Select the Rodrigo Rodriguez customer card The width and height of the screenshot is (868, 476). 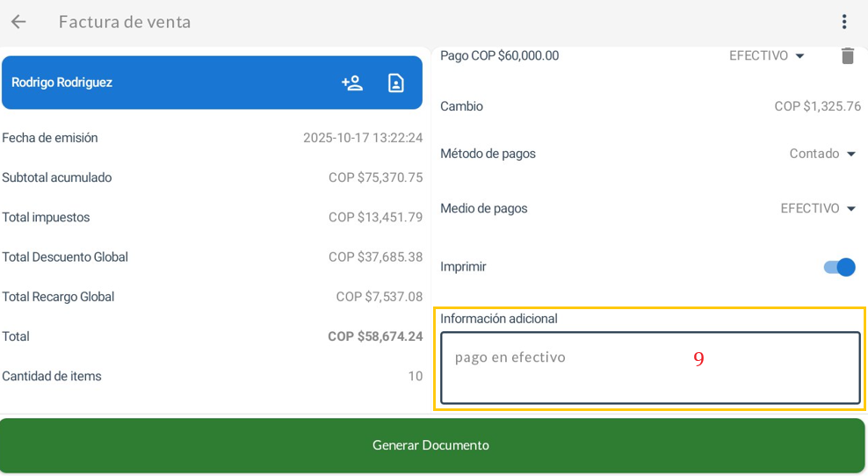[x=158, y=83]
